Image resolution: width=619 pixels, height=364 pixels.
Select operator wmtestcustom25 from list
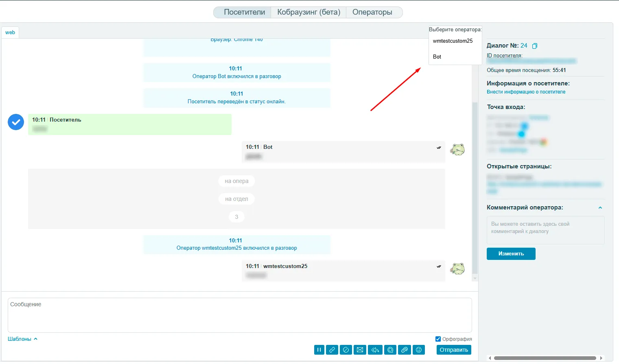(x=453, y=41)
